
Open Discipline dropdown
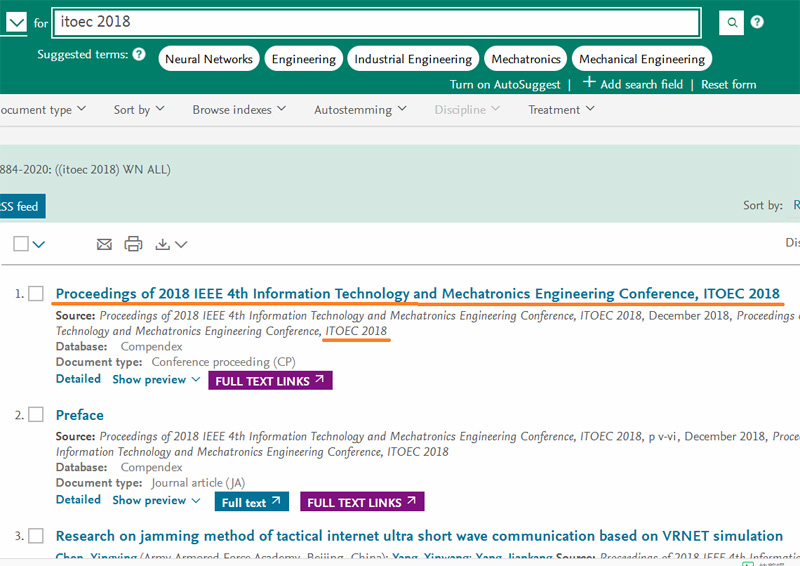click(x=467, y=110)
